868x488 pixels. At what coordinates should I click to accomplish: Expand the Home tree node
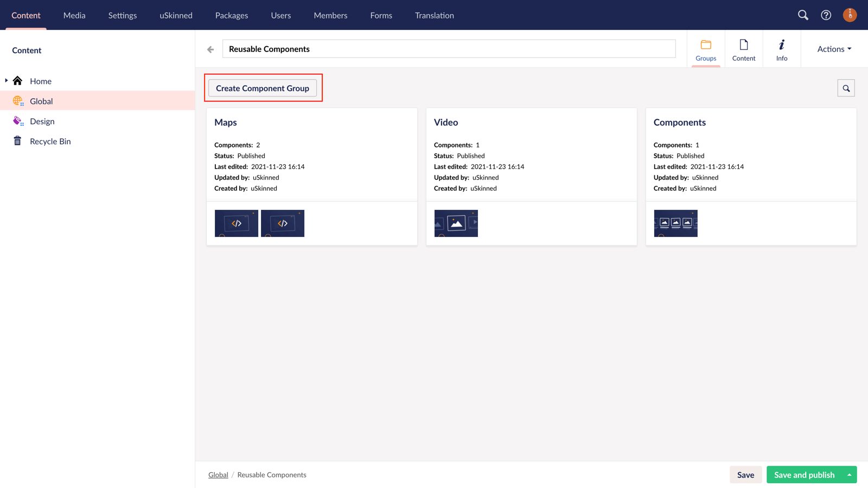(x=5, y=80)
